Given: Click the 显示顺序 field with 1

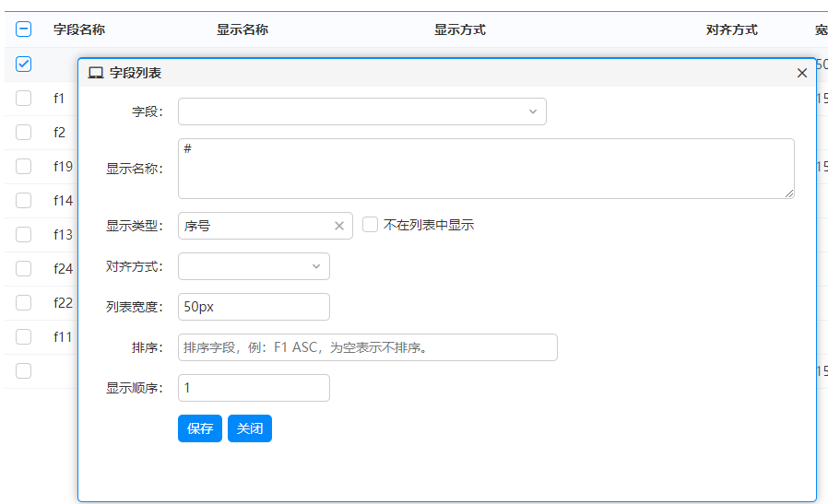Looking at the screenshot, I should pos(254,388).
